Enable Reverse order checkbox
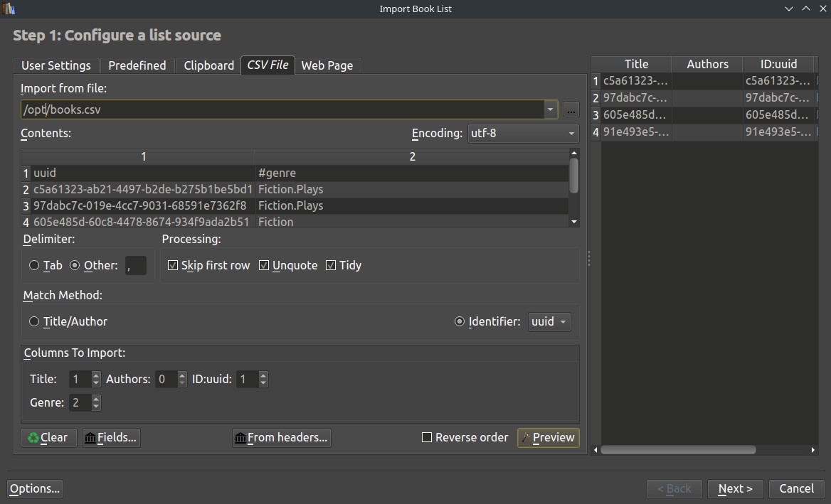The width and height of the screenshot is (831, 504). 427,437
